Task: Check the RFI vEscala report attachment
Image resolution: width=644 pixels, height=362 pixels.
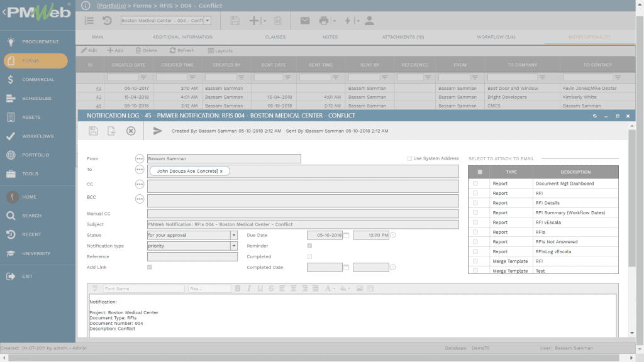Action: [x=475, y=222]
